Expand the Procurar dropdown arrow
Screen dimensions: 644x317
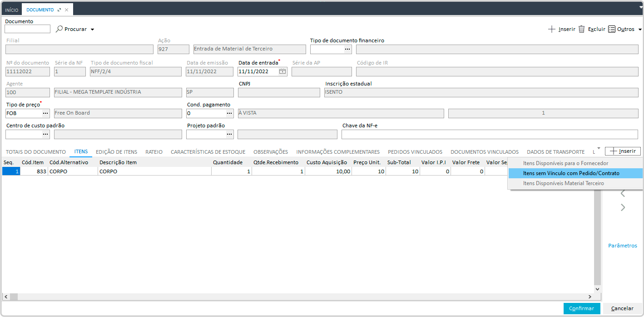(92, 30)
